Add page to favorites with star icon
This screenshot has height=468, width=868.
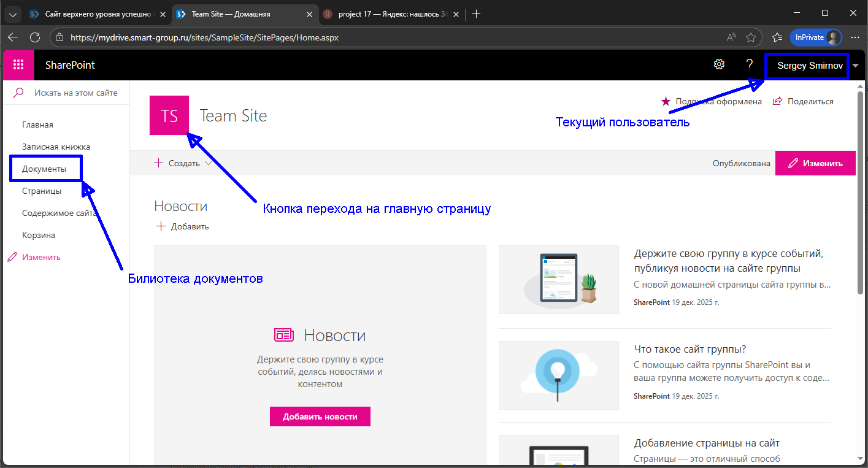tap(751, 37)
